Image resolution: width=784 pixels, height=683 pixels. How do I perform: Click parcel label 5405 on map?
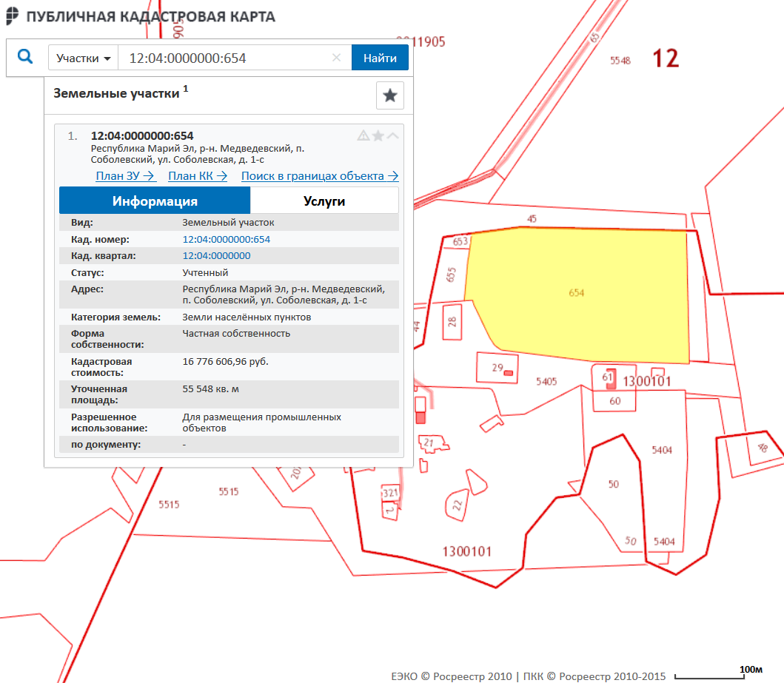coord(546,382)
